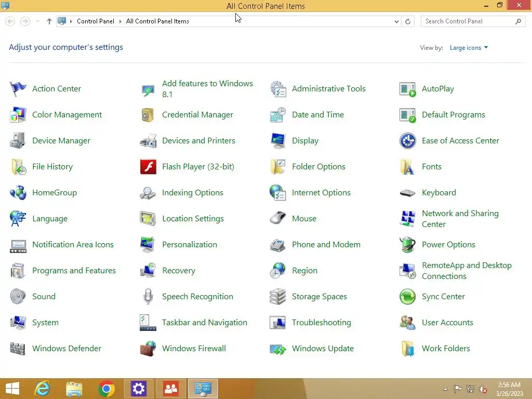Click the Mouse icon

[x=278, y=219]
